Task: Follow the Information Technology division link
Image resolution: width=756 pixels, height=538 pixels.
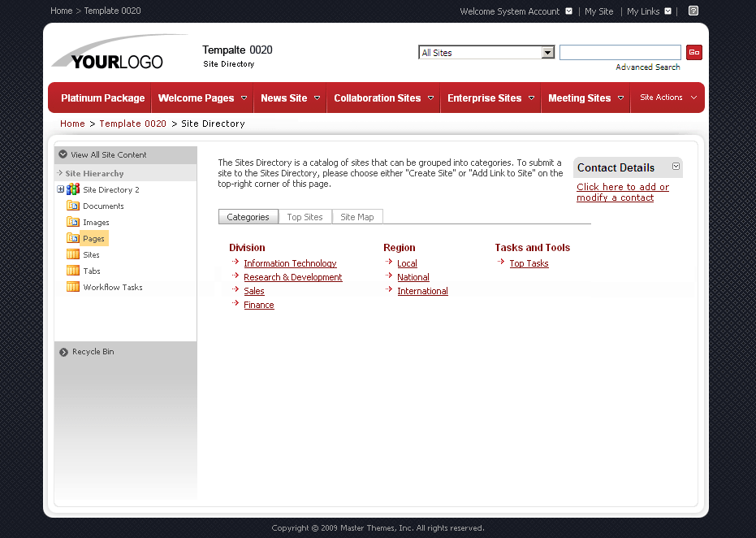Action: (x=290, y=262)
